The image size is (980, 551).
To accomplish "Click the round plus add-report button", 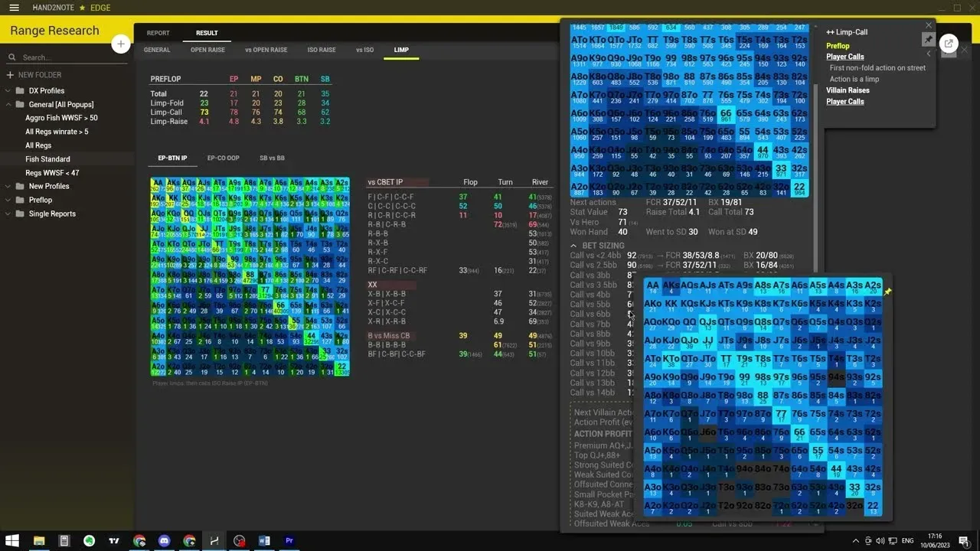I will [120, 44].
